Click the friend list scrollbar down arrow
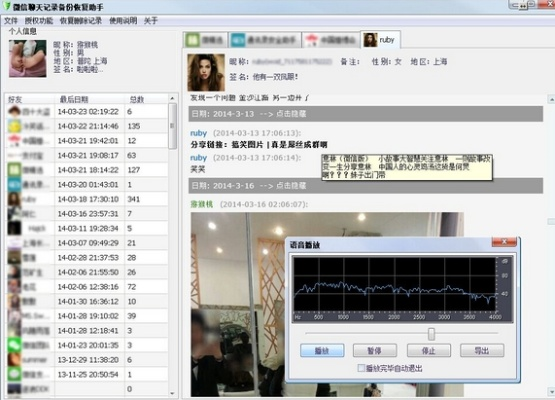Image resolution: width=555 pixels, height=400 pixels. (x=172, y=393)
